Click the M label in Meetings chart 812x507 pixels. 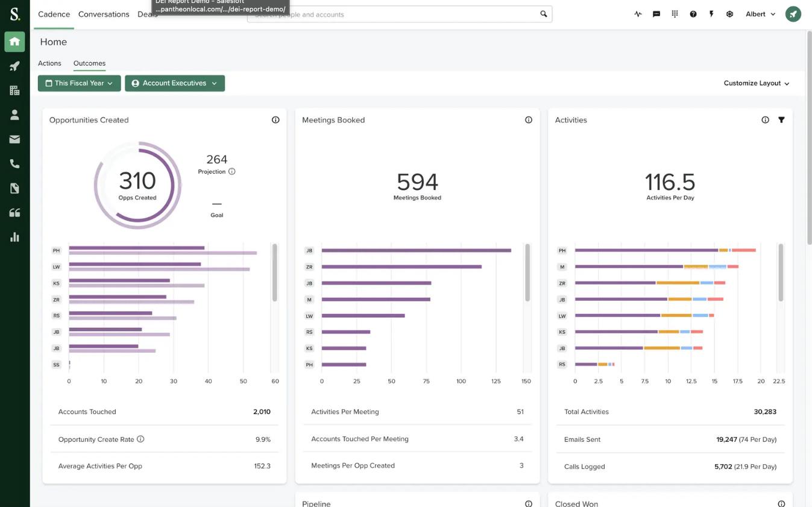point(309,299)
